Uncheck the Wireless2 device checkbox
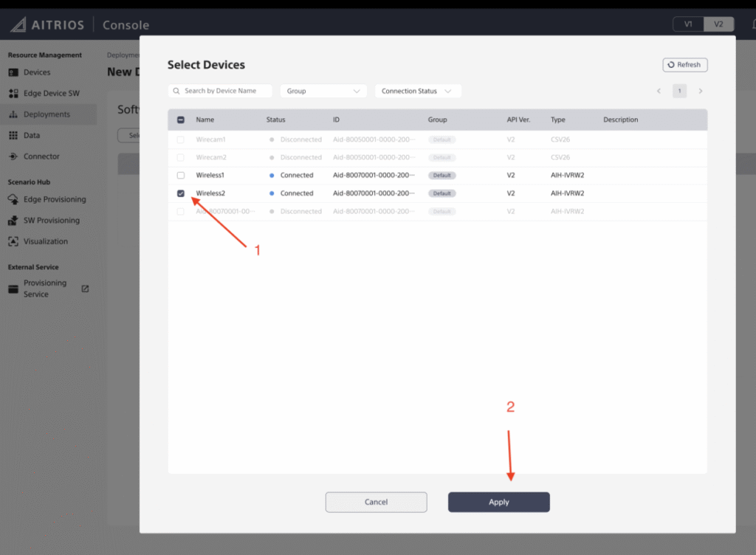Screen dimensions: 756x555 (x=181, y=193)
